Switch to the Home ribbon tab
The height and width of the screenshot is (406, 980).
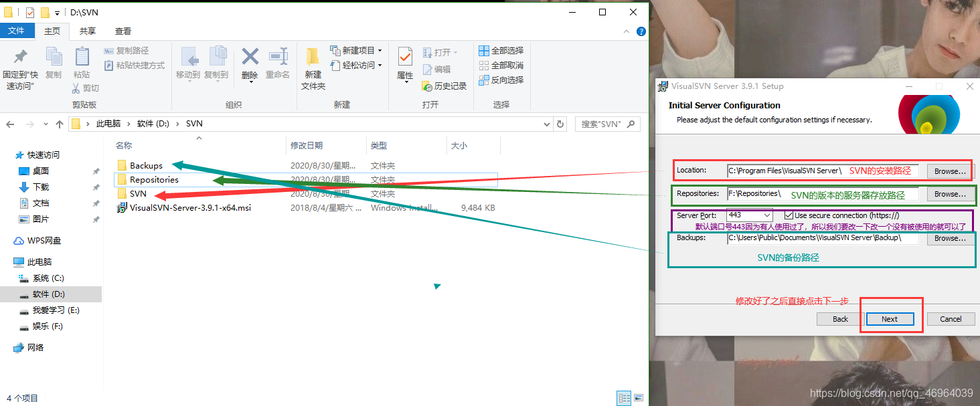(52, 31)
